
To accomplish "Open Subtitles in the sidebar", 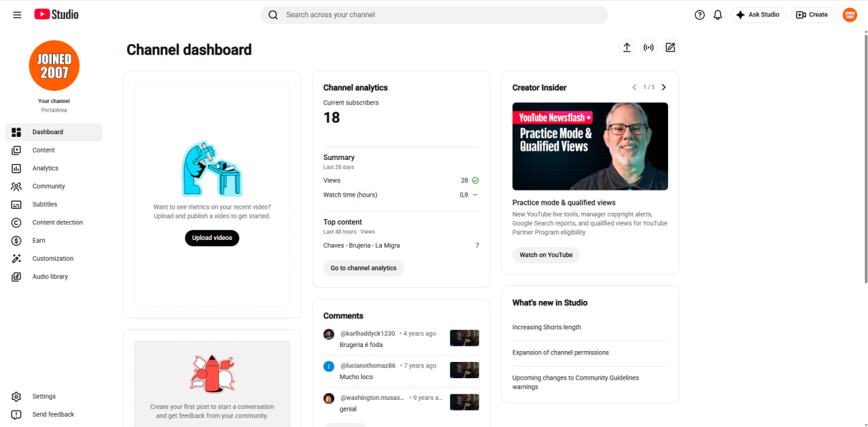I will [x=54, y=204].
